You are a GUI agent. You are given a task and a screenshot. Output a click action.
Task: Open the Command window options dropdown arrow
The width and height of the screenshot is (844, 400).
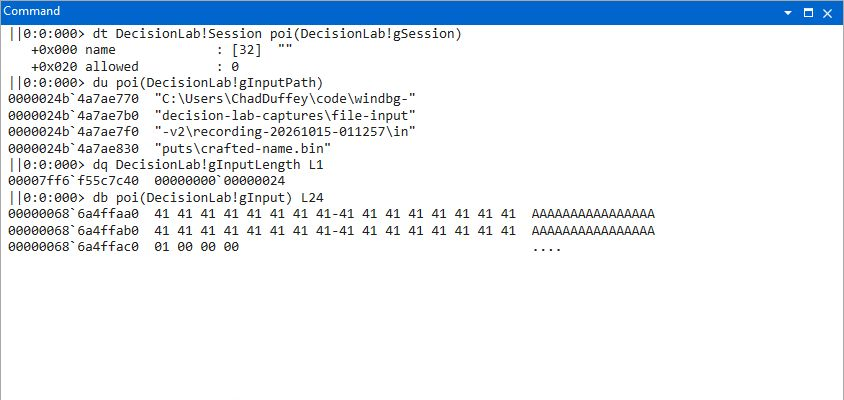click(788, 13)
